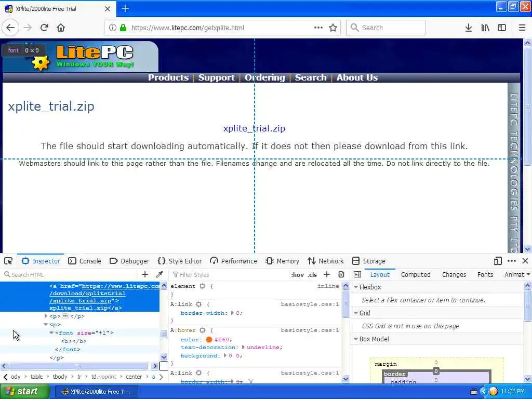Expand the collapsed p node
Screen dimensions: 532x399
[x=46, y=316]
